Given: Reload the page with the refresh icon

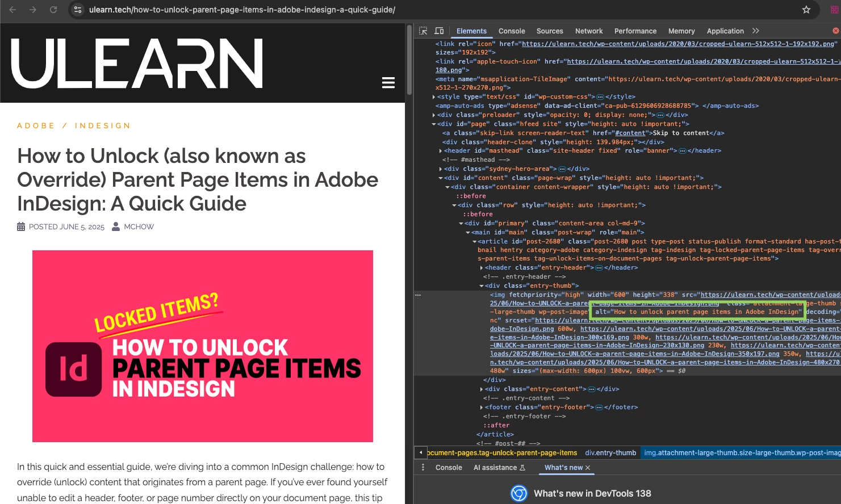Looking at the screenshot, I should [53, 10].
